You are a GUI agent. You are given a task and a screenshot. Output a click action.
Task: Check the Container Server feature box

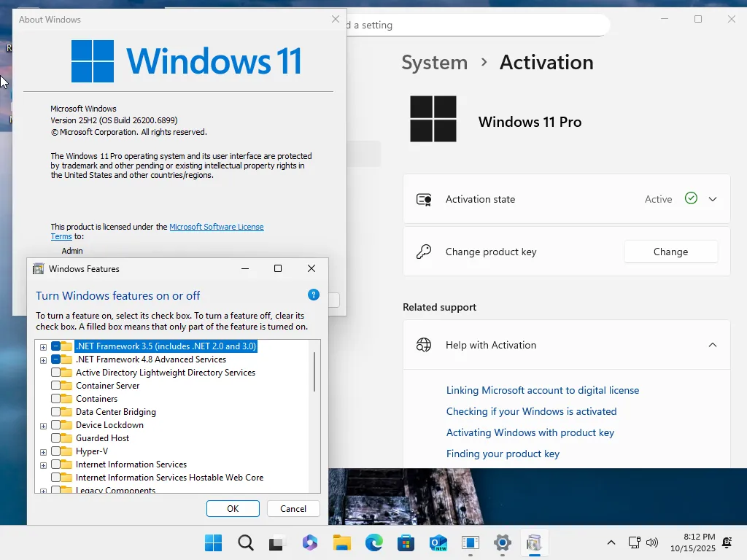coord(55,385)
